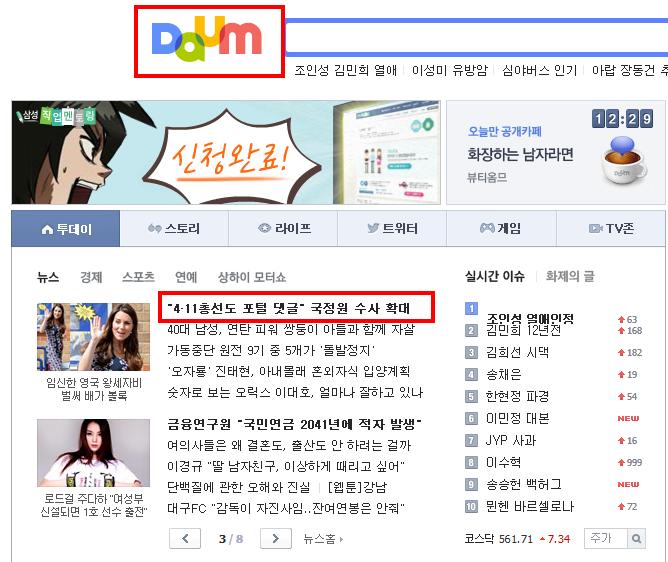Open the British princess photo thumbnail
Image resolution: width=668 pixels, height=562 pixels.
coord(93,337)
